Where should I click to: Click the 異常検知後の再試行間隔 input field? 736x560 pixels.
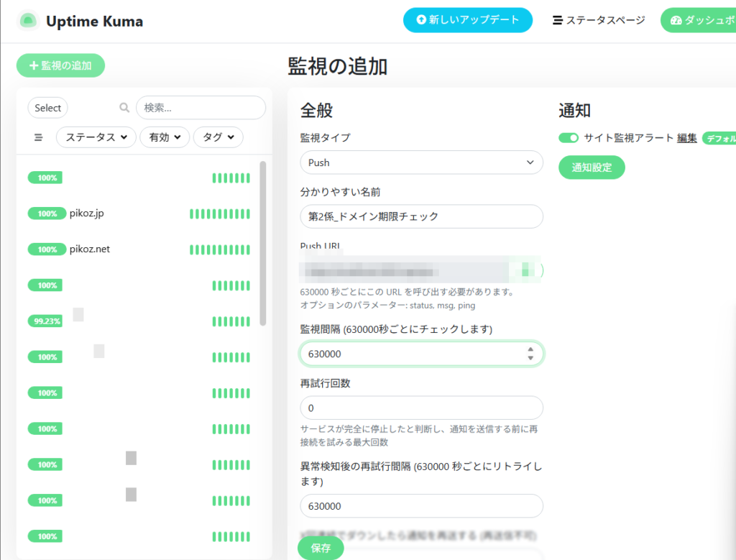(421, 506)
